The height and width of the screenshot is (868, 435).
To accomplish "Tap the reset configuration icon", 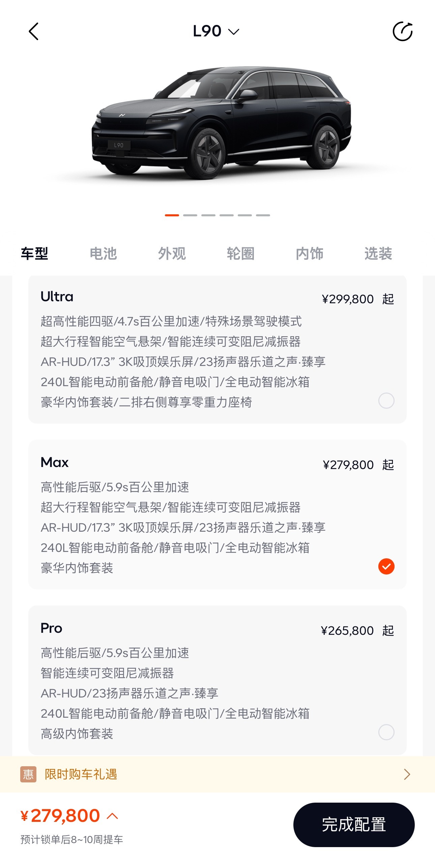I will [x=403, y=31].
